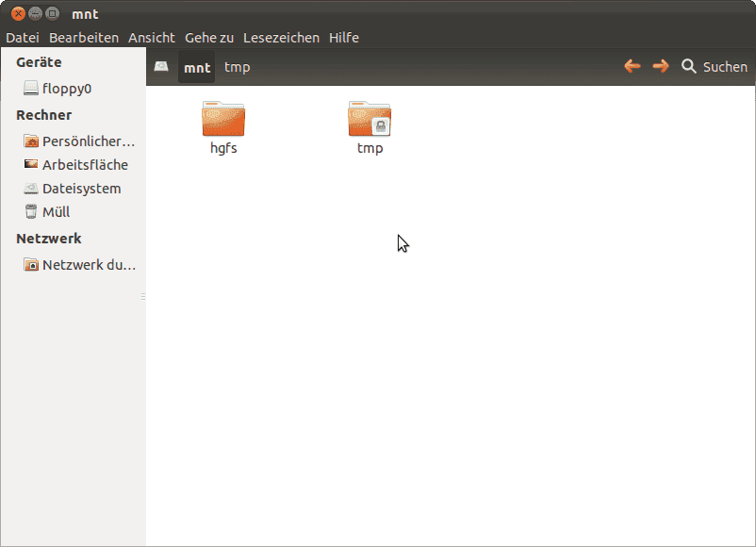The width and height of the screenshot is (756, 547).
Task: Click the network folder icon in sidebar
Action: (x=31, y=264)
